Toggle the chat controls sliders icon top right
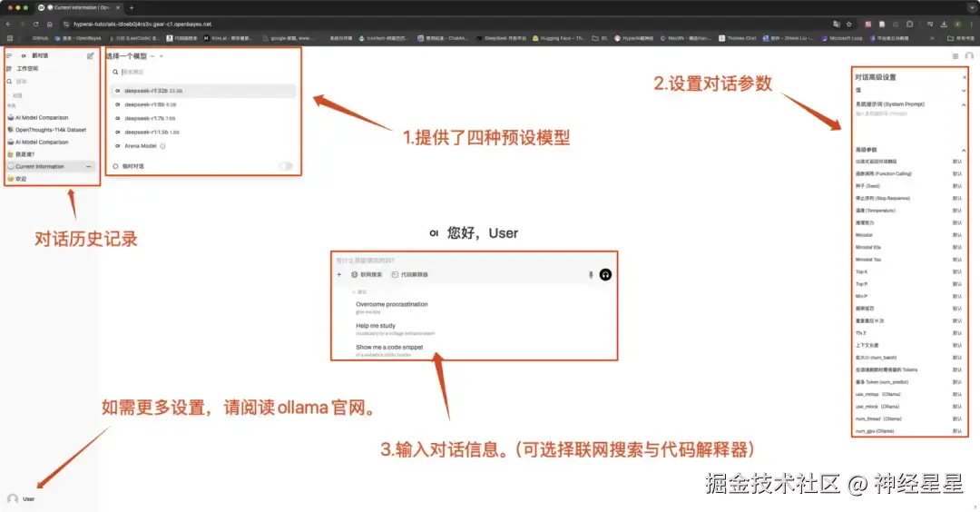This screenshot has height=512, width=980. click(955, 56)
